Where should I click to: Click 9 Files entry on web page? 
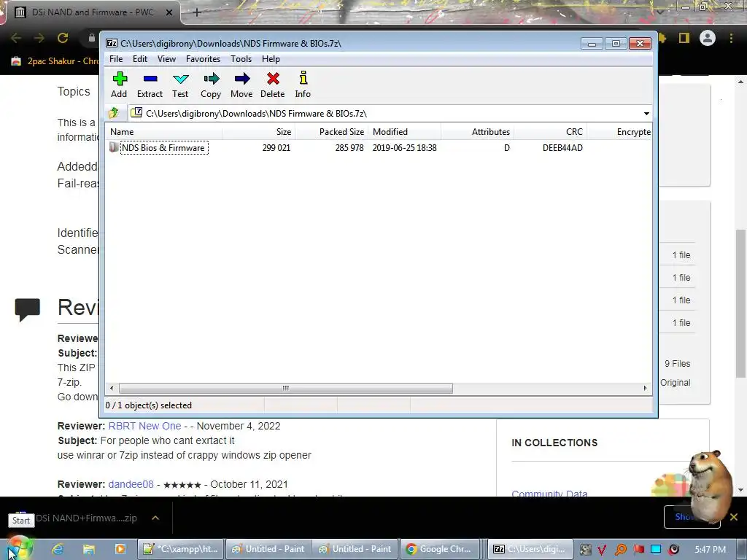[678, 363]
